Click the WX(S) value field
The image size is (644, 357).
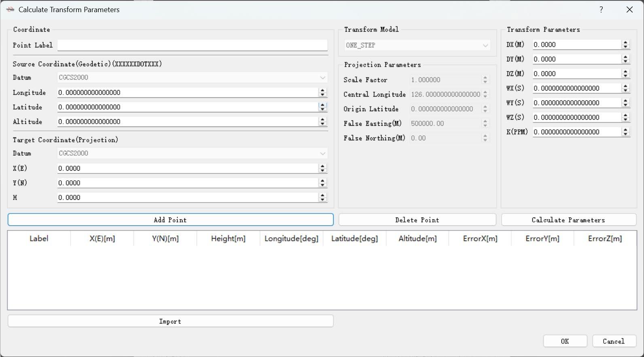pos(577,88)
